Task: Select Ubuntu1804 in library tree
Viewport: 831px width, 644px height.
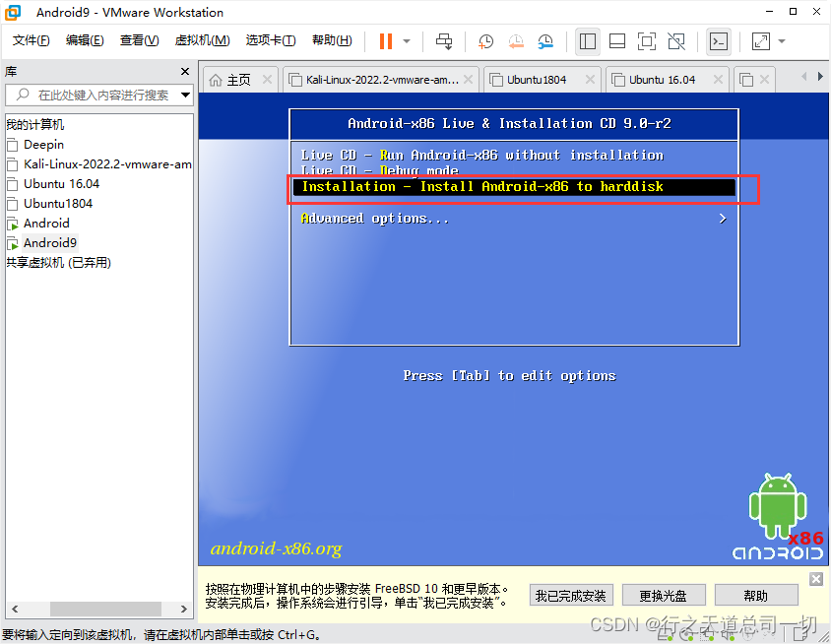Action: (x=58, y=204)
